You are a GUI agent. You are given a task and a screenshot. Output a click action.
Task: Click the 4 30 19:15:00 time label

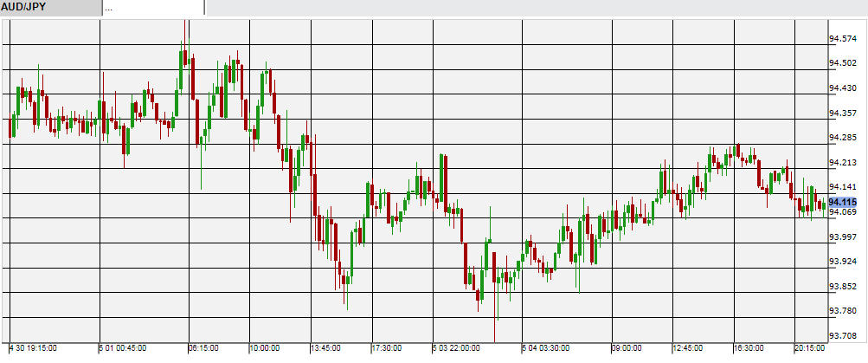click(x=33, y=348)
